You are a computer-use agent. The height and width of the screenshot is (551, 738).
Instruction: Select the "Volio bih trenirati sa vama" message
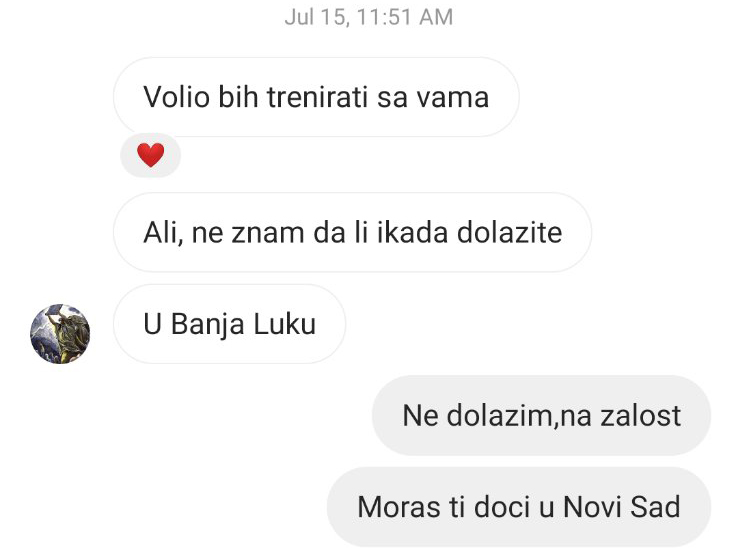coord(316,97)
